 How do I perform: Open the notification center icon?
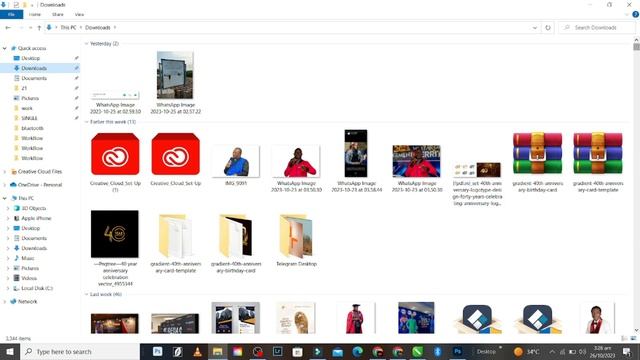[x=627, y=351]
